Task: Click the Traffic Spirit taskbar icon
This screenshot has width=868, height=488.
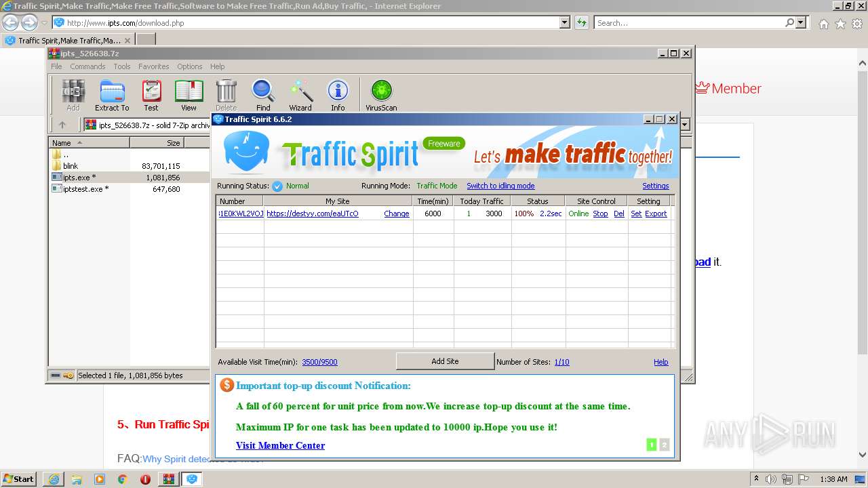Action: pos(192,479)
